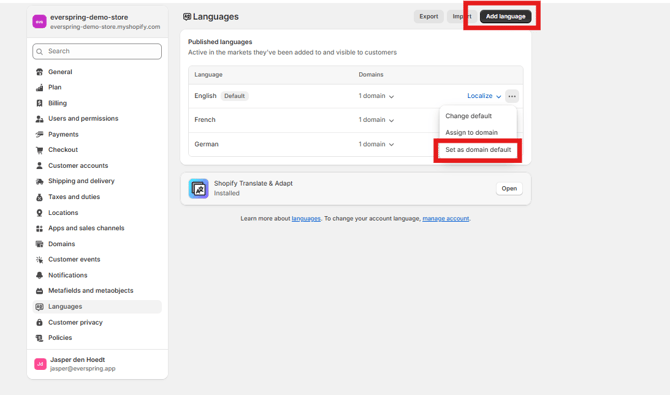Click the Shopify Translate & Adapt app icon
This screenshot has height=395, width=670.
pos(199,189)
